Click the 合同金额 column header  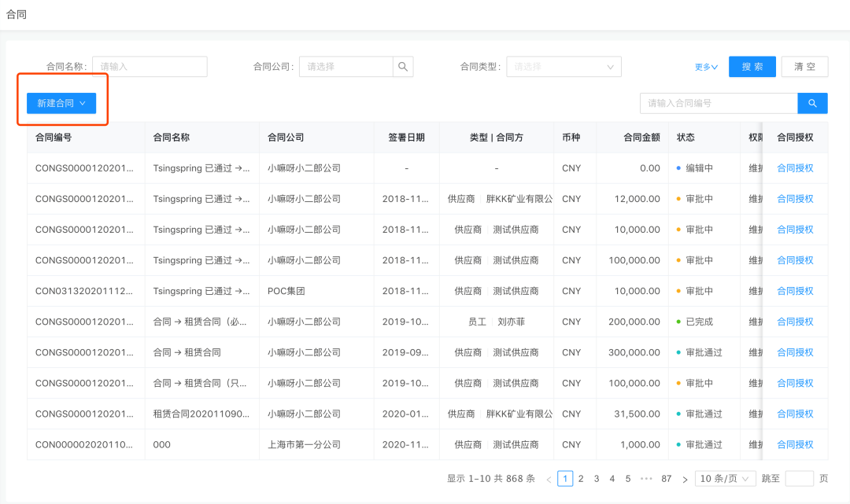point(641,138)
